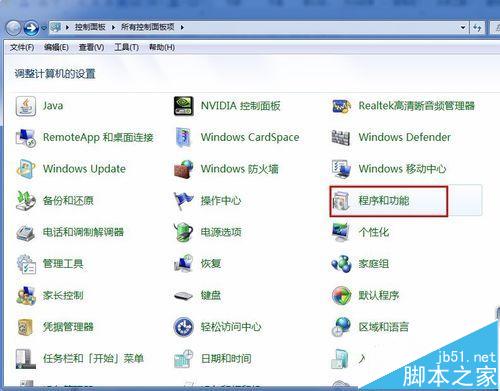Image resolution: width=500 pixels, height=391 pixels.
Task: Click the 凭据管理器 safe icon
Action: tap(25, 327)
